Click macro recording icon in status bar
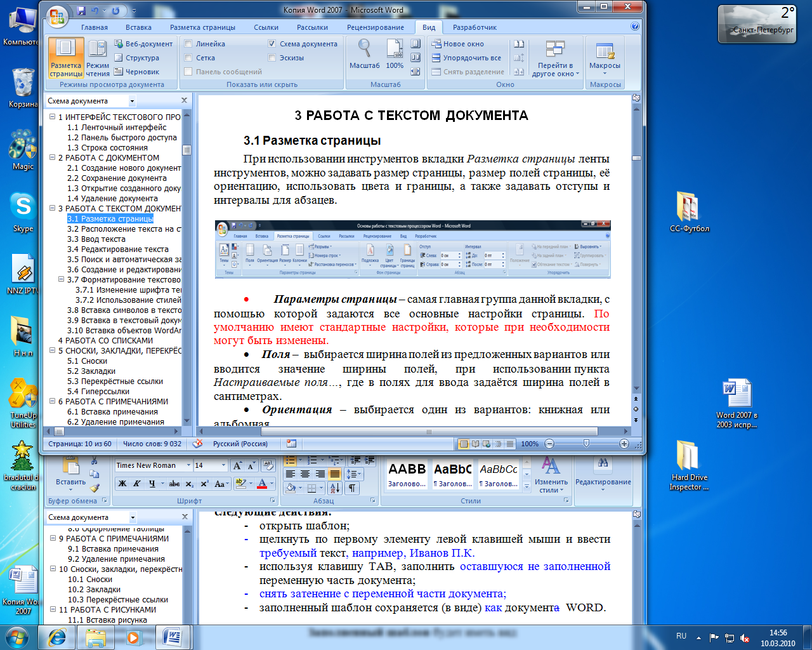Viewport: 812px width, 650px height. pos(291,444)
